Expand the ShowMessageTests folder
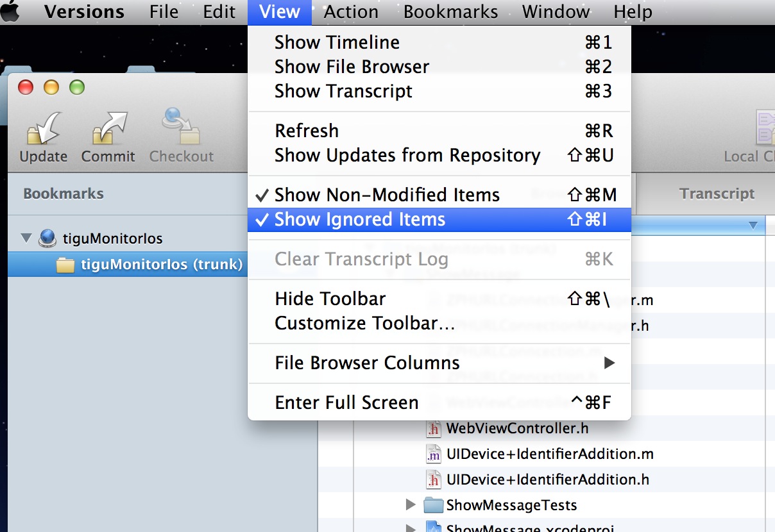This screenshot has width=775, height=532. (411, 505)
